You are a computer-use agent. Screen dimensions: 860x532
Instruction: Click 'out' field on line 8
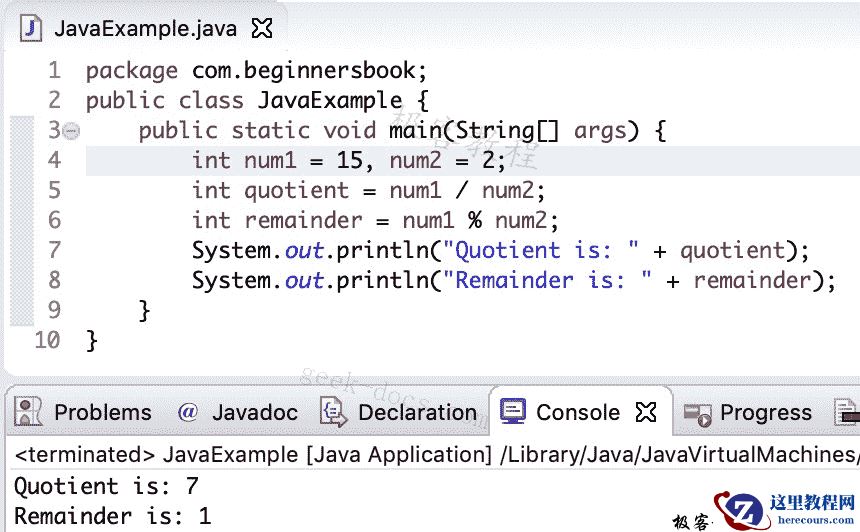(304, 281)
